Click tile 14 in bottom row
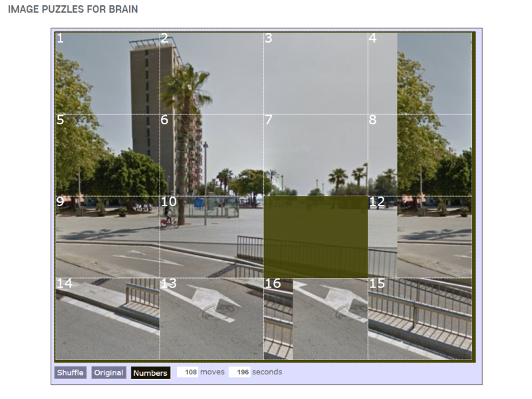 (x=107, y=319)
